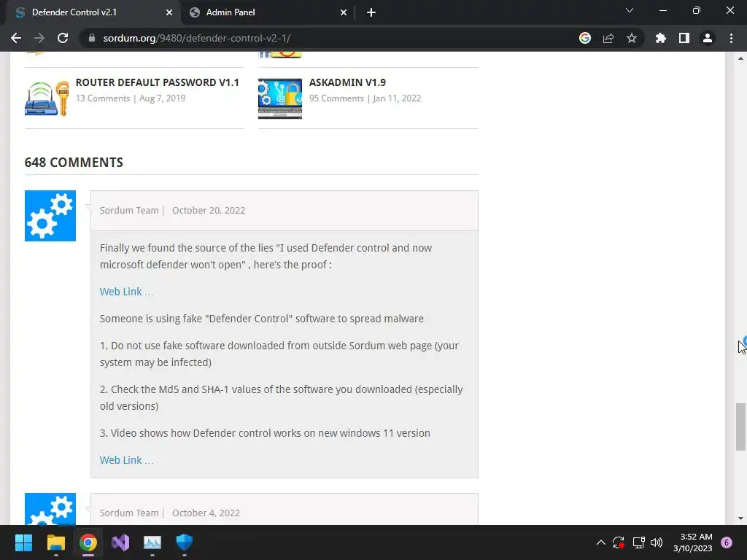Reload the current page
Image resolution: width=747 pixels, height=560 pixels.
[63, 38]
